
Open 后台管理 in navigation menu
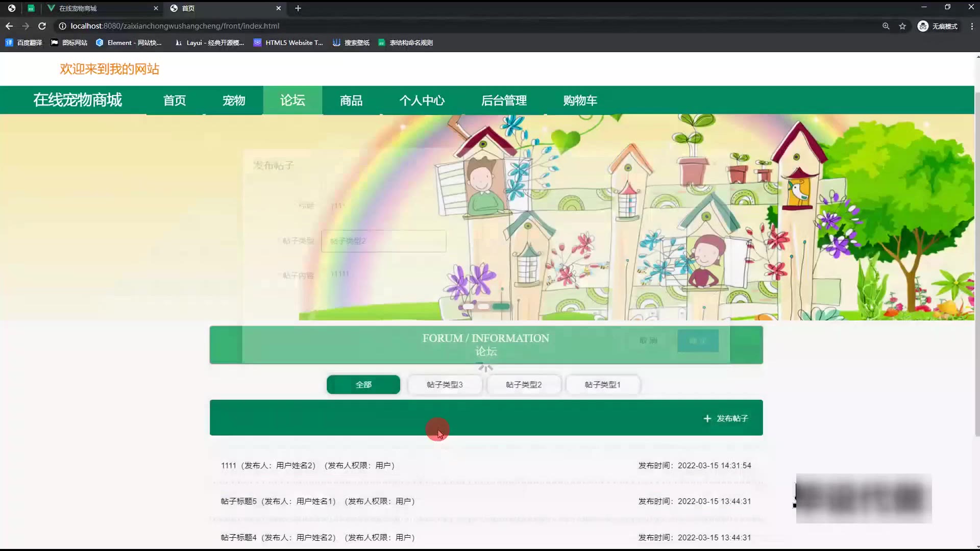tap(504, 101)
